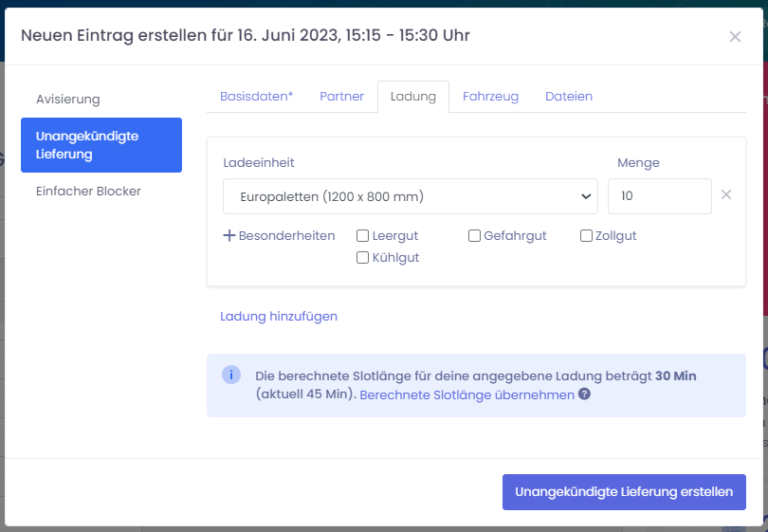
Task: Select Avisierung entry type
Action: coord(68,100)
